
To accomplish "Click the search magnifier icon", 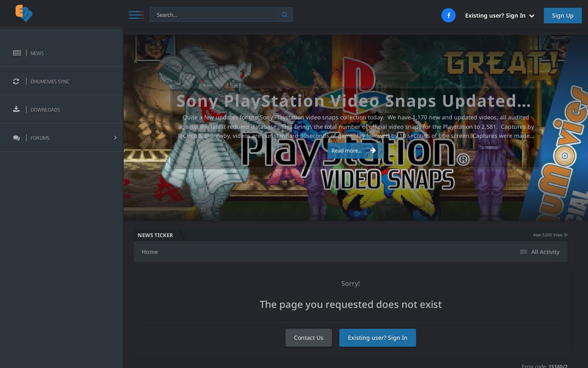I will click(285, 15).
